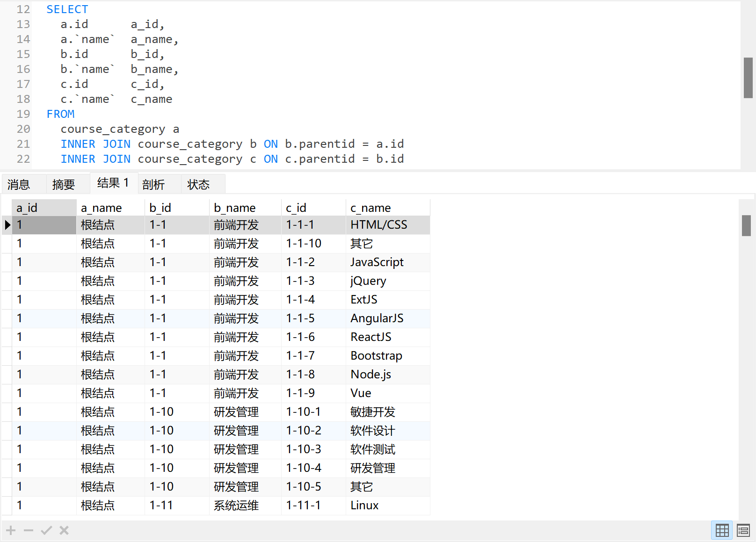Select the JavaScript cell
The image size is (756, 542).
tap(388, 262)
